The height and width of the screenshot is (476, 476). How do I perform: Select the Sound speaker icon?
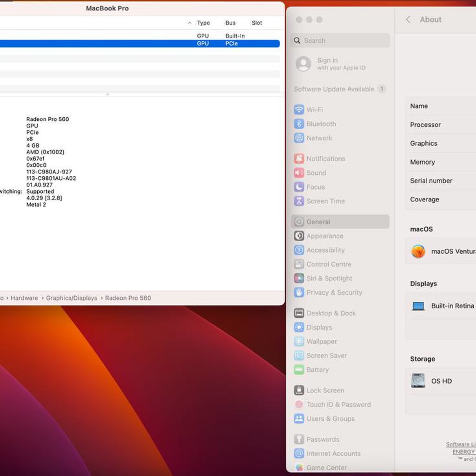click(299, 173)
